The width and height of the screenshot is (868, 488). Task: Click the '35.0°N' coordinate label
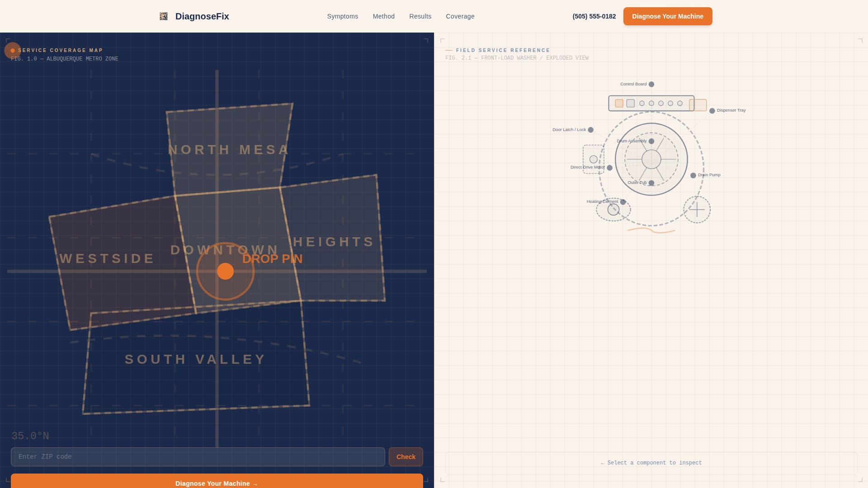click(30, 436)
